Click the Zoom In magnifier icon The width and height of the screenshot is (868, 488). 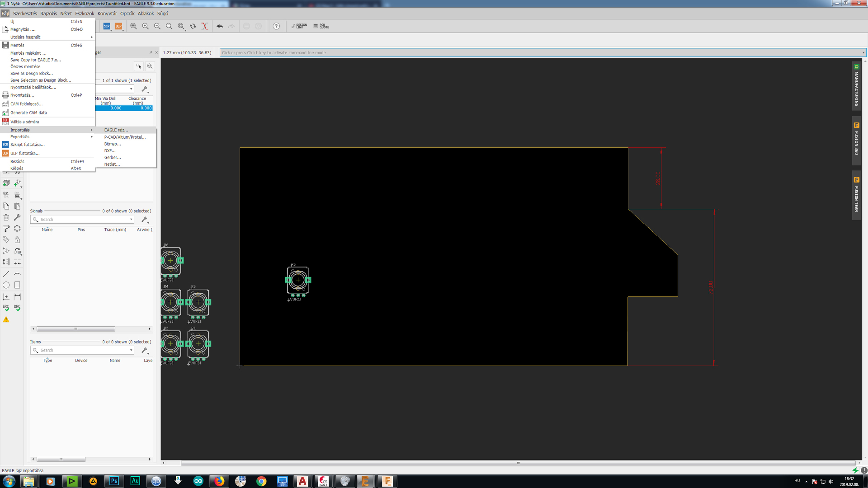[x=146, y=26]
